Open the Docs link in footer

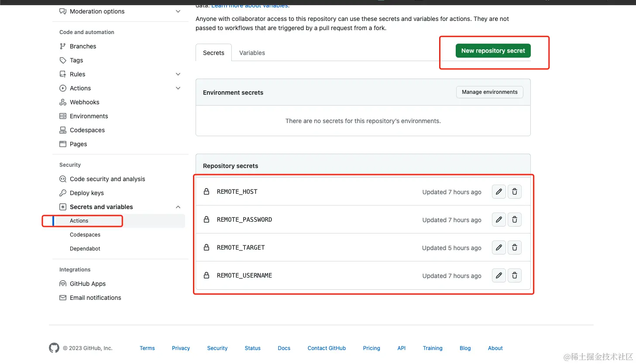(x=284, y=348)
